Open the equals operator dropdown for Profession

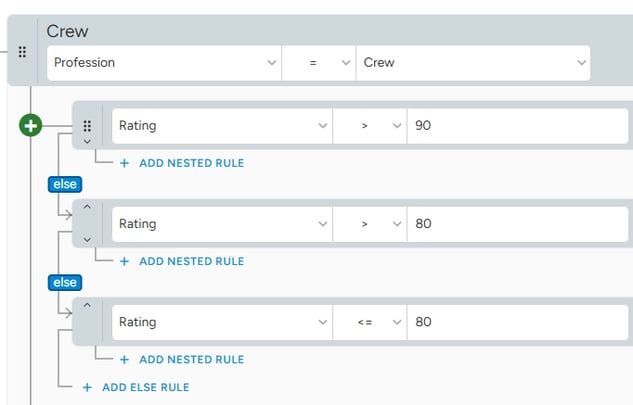click(318, 62)
